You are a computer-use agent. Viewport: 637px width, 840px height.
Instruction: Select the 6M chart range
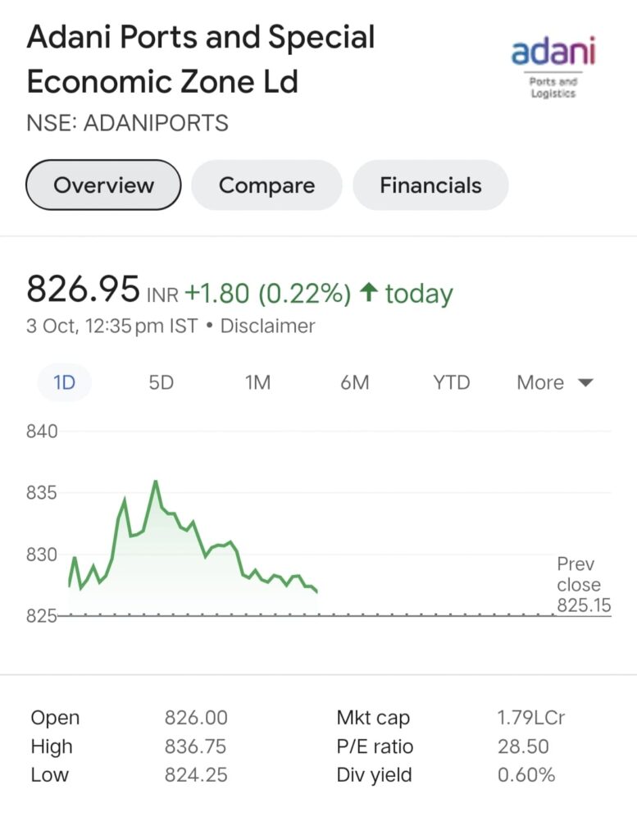(x=354, y=382)
